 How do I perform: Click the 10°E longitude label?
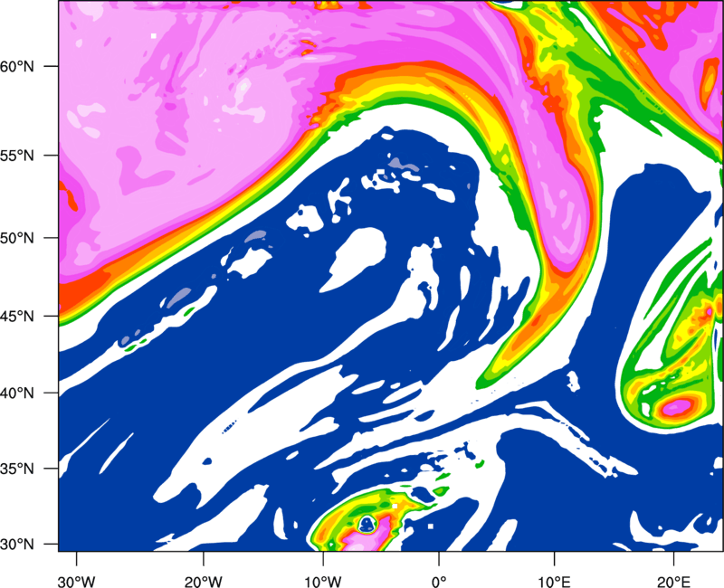point(554,582)
